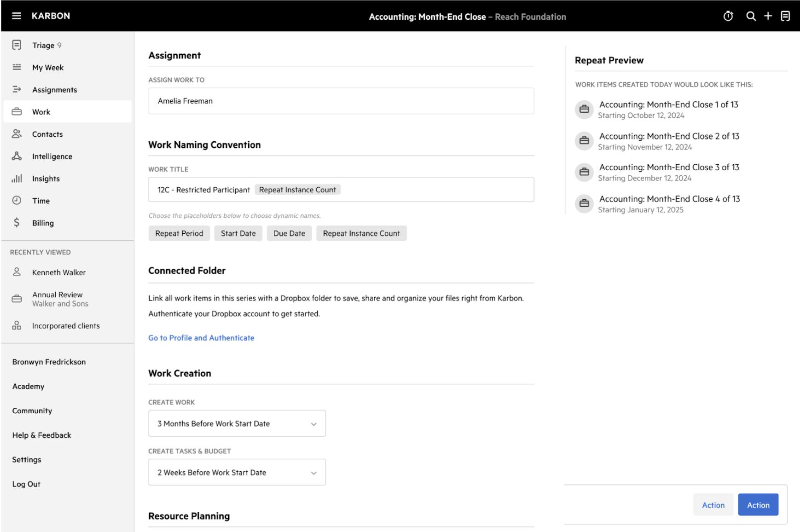This screenshot has width=800, height=532.
Task: Open search with magnifying glass icon
Action: [750, 17]
